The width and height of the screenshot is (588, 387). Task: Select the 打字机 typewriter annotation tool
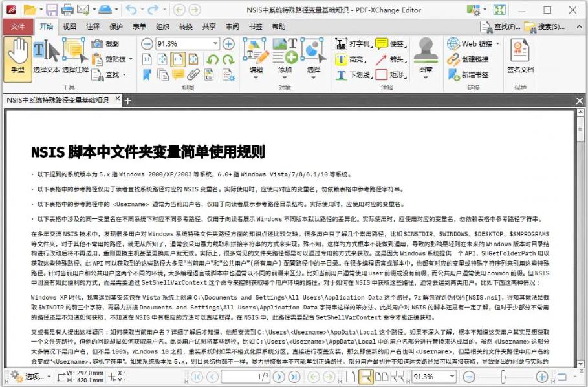pos(351,45)
